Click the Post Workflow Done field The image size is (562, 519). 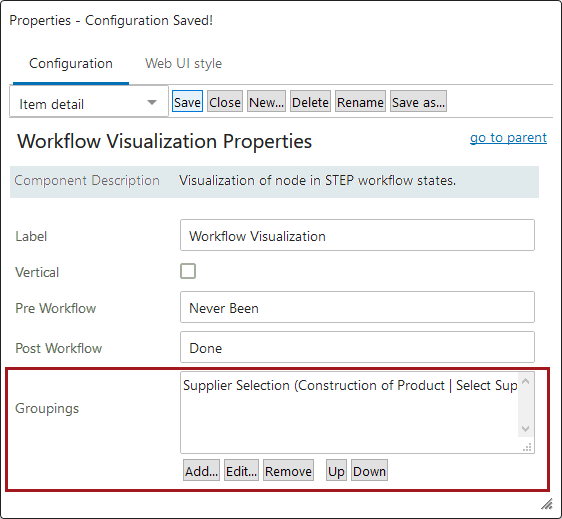(x=357, y=347)
